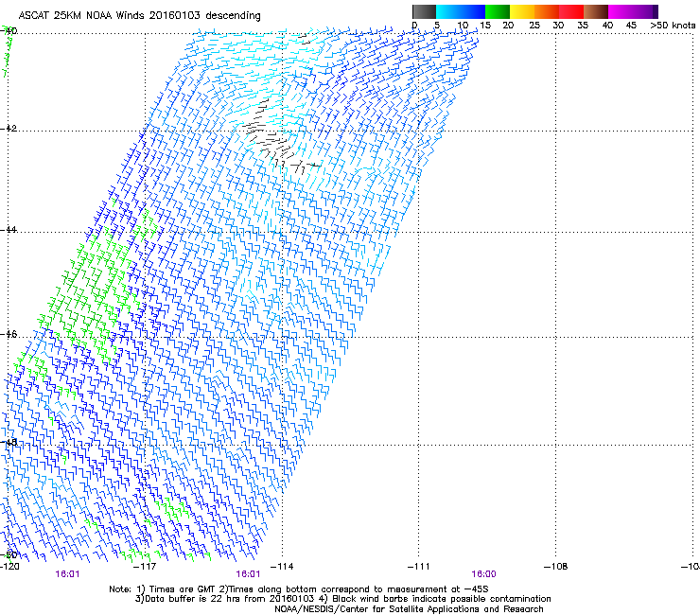Click the -44 latitude axis label
Viewport: 700px width, 615px height.
pos(9,230)
